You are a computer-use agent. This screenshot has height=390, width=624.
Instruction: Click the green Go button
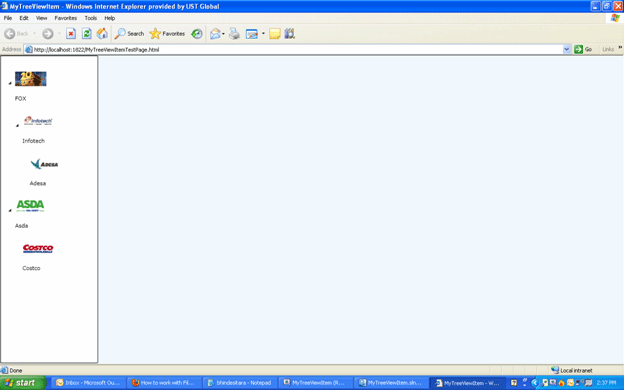click(x=583, y=49)
